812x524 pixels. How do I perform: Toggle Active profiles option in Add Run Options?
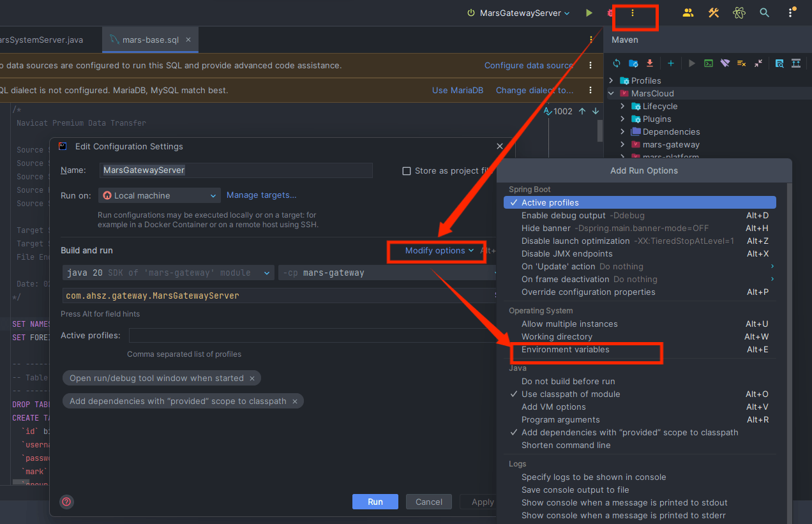click(x=640, y=202)
